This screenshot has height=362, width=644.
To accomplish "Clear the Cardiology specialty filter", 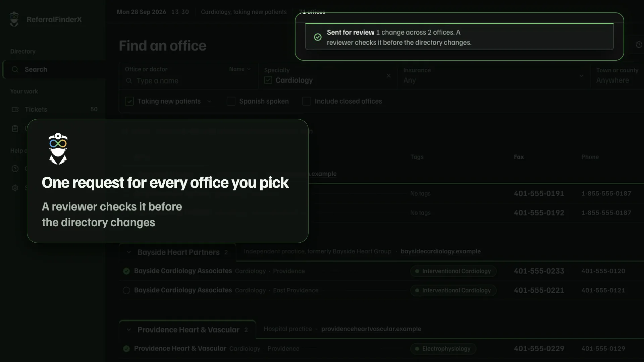I will click(x=388, y=76).
